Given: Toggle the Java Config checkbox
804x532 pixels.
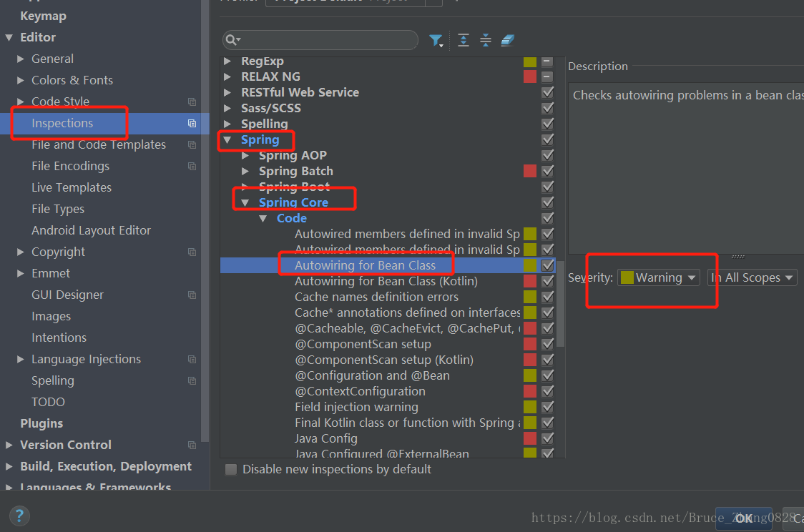Looking at the screenshot, I should (x=548, y=438).
